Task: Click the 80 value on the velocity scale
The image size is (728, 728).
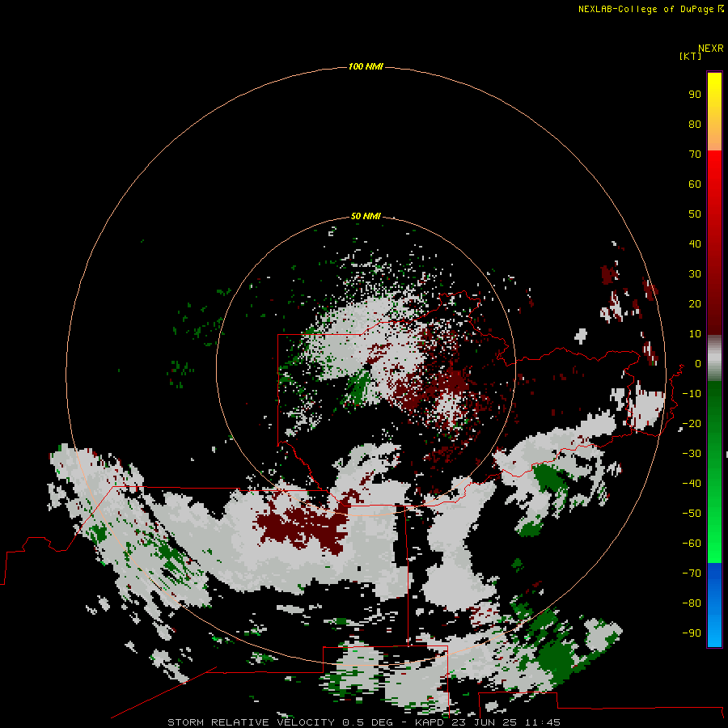Action: [695, 124]
